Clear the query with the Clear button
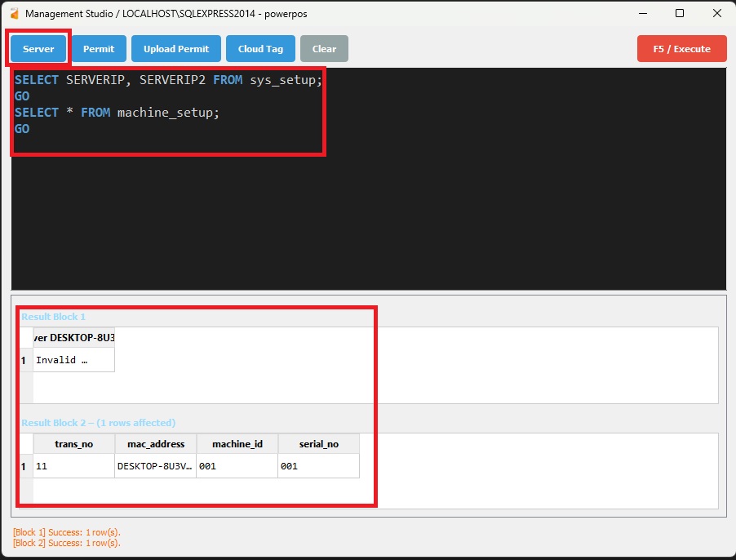Viewport: 736px width, 560px height. (x=324, y=49)
